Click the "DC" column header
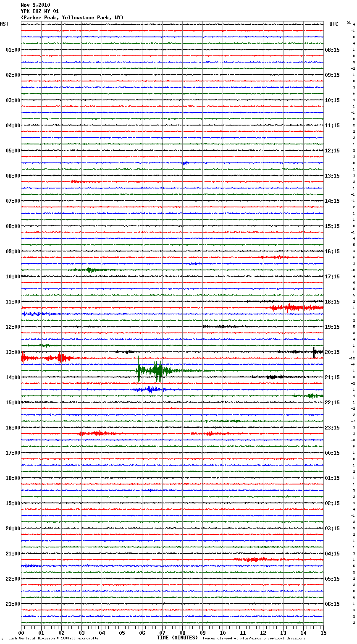The height and width of the screenshot is (644, 357). click(349, 23)
